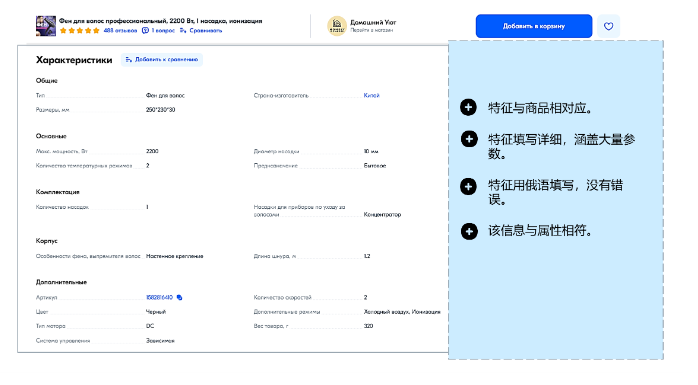698x385 pixels.
Task: Copy the article number with copy icon
Action: 179,297
